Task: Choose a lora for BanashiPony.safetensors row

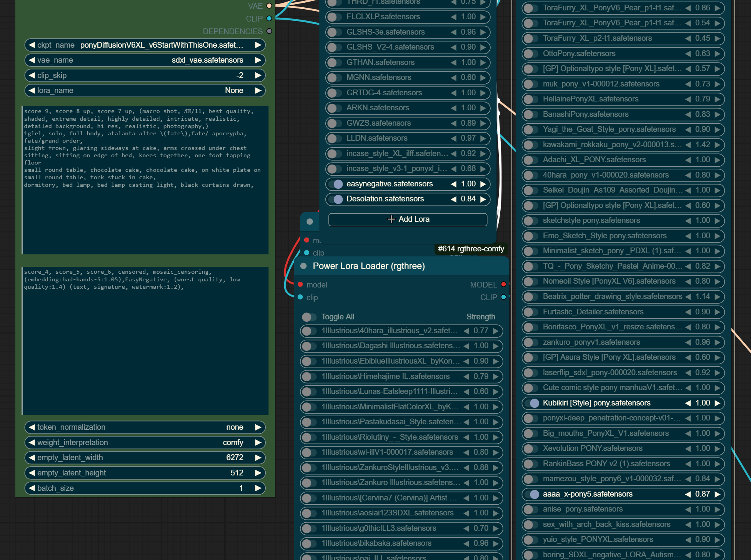Action: click(586, 114)
